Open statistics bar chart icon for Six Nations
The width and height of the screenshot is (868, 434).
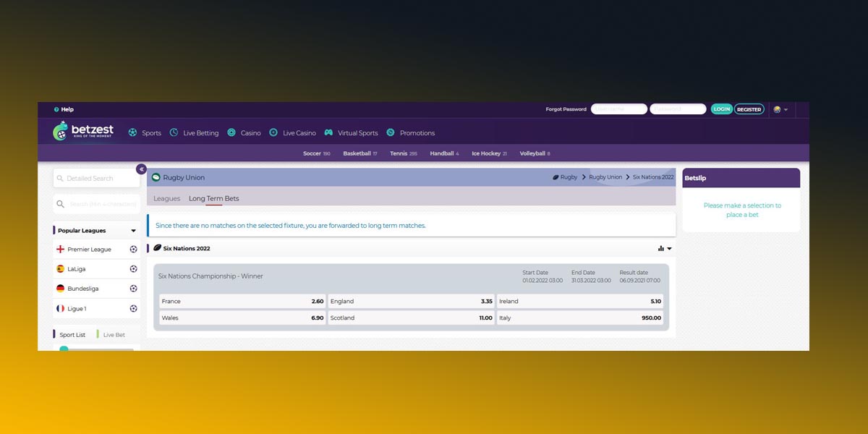[661, 248]
